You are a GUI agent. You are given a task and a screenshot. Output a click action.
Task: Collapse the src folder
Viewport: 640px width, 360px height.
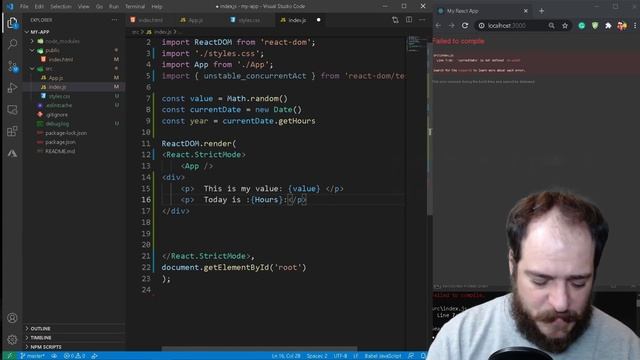32,69
